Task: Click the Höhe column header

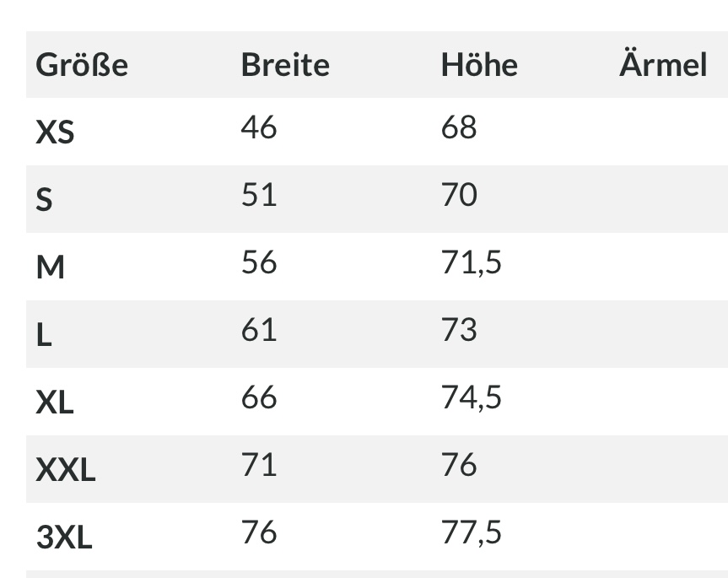Action: click(x=479, y=64)
